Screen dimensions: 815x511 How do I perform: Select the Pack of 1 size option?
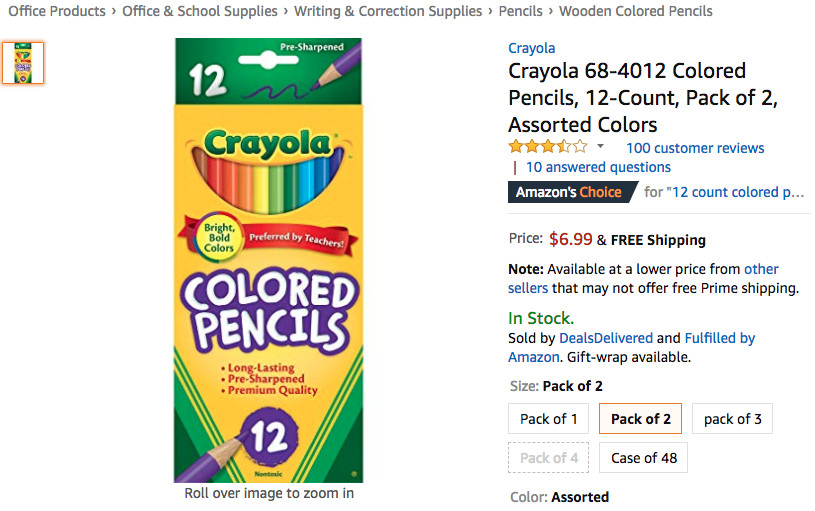click(549, 419)
